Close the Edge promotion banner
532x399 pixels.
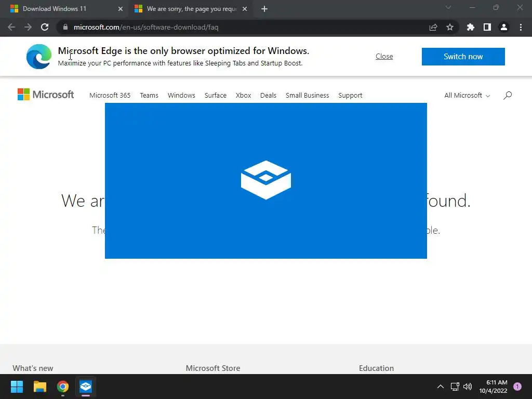(384, 56)
